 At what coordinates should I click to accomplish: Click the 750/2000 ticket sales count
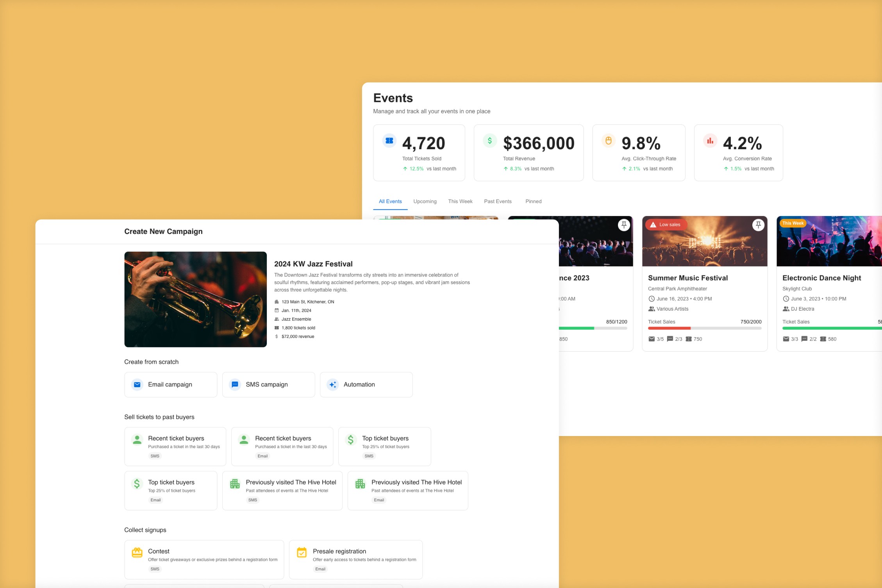point(751,322)
